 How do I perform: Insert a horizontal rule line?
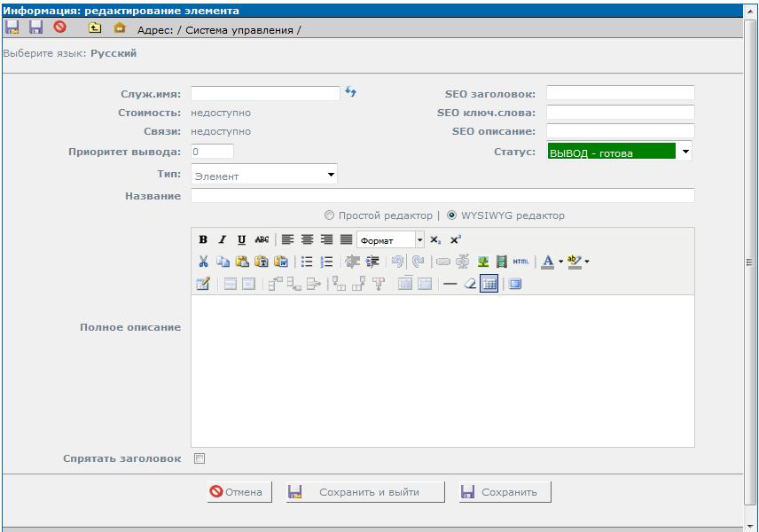tap(450, 284)
